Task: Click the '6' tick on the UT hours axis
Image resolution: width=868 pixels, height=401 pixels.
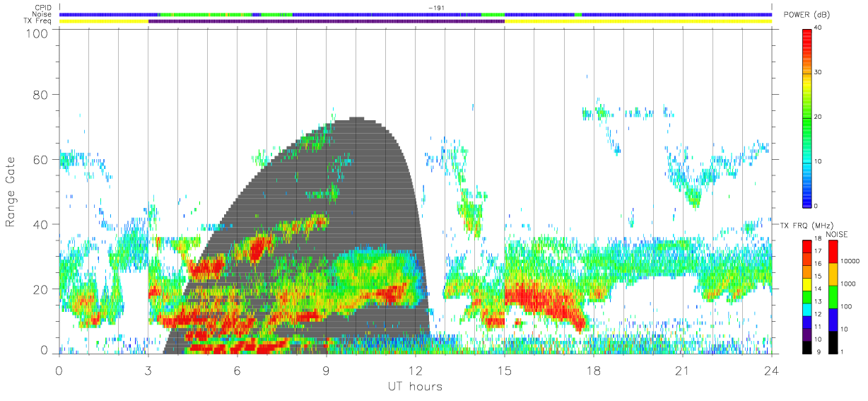Action: (x=237, y=370)
